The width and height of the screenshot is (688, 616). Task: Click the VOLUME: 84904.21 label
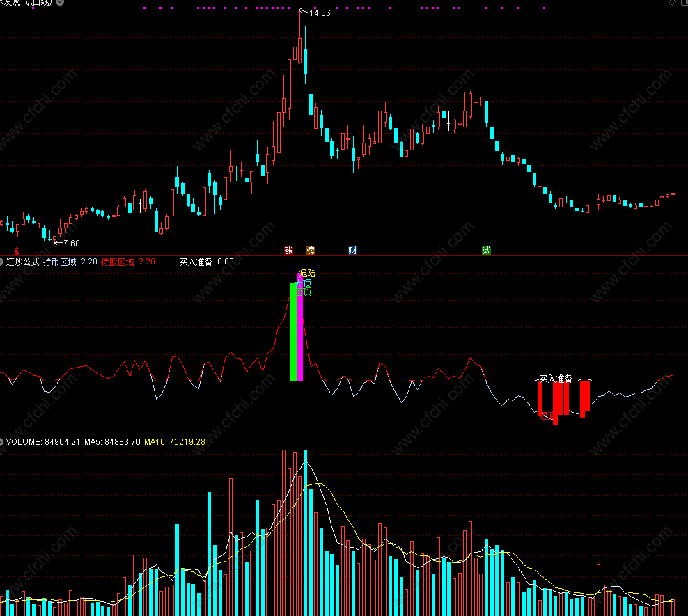[43, 442]
